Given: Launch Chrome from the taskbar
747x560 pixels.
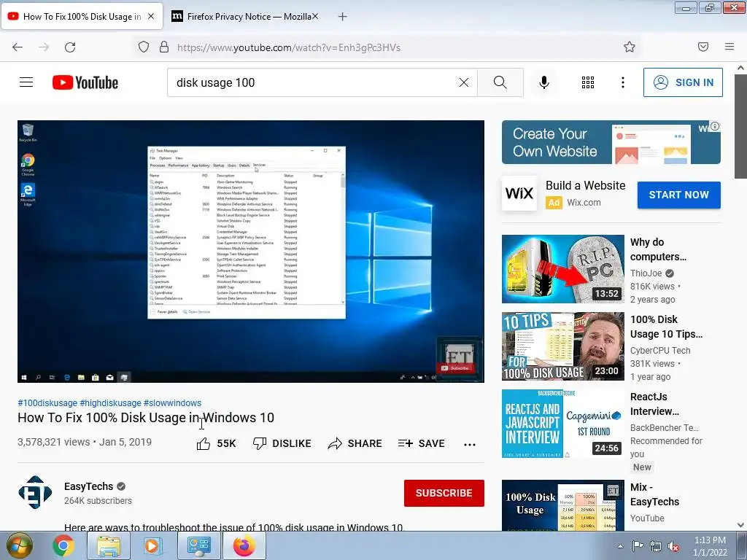Looking at the screenshot, I should point(63,545).
